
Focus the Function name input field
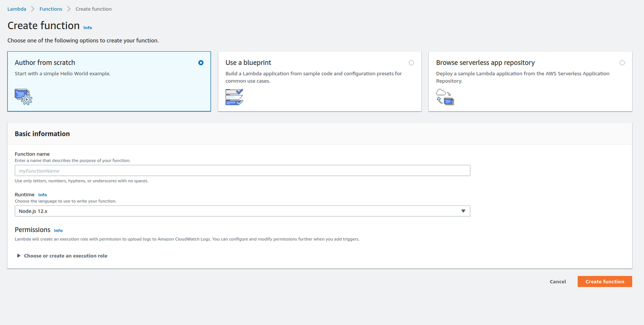click(242, 171)
